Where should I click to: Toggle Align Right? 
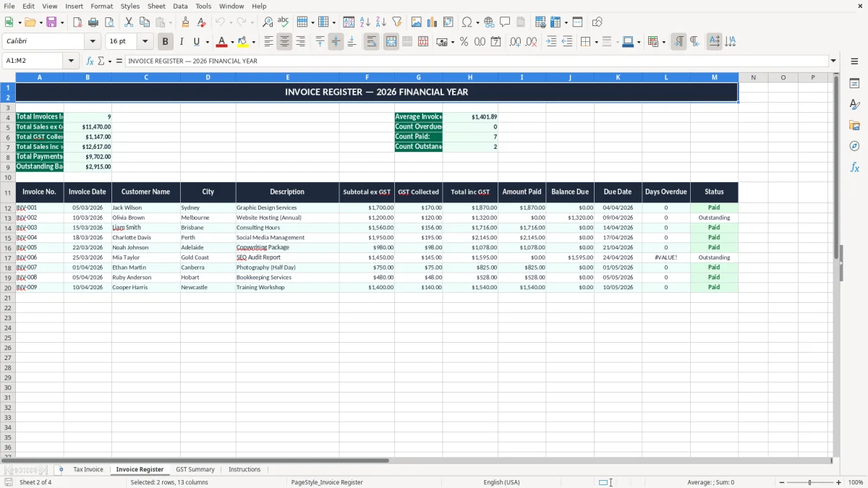click(300, 42)
